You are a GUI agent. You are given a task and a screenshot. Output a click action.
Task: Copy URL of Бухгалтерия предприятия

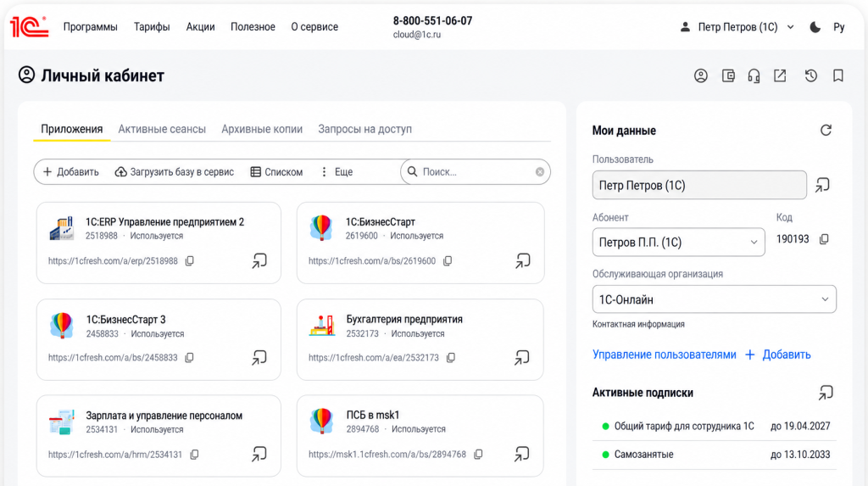click(x=451, y=358)
